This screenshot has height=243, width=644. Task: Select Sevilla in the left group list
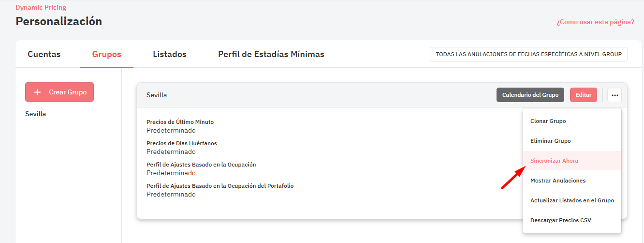pyautogui.click(x=36, y=114)
